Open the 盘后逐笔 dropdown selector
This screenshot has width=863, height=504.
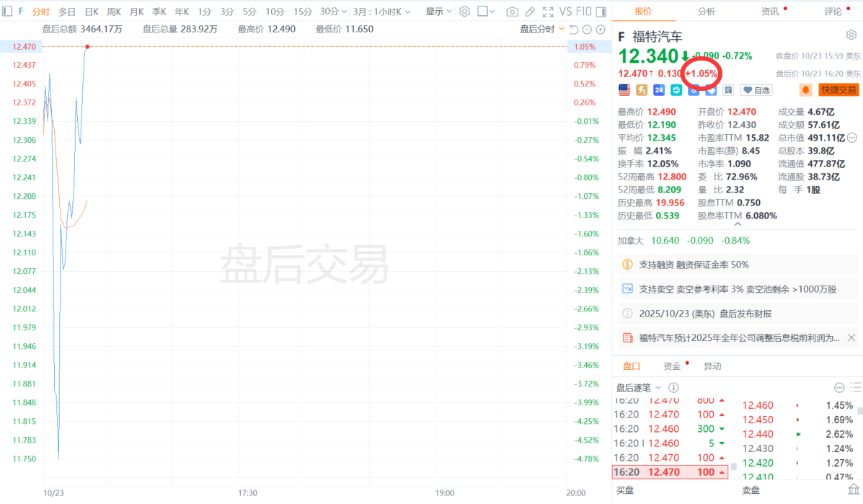(638, 387)
